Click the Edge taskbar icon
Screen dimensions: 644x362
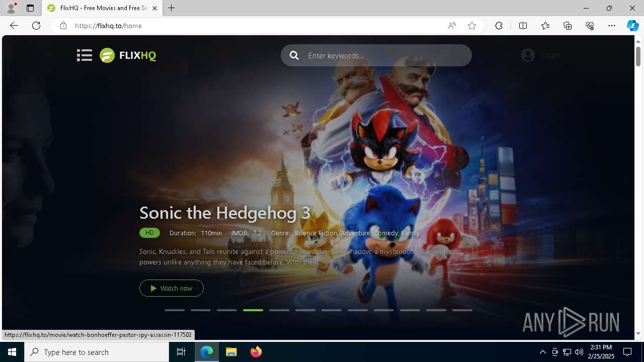point(207,352)
